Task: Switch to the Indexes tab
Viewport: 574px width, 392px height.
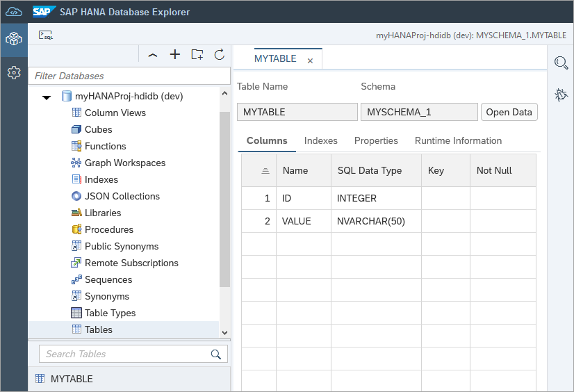Action: coord(320,141)
